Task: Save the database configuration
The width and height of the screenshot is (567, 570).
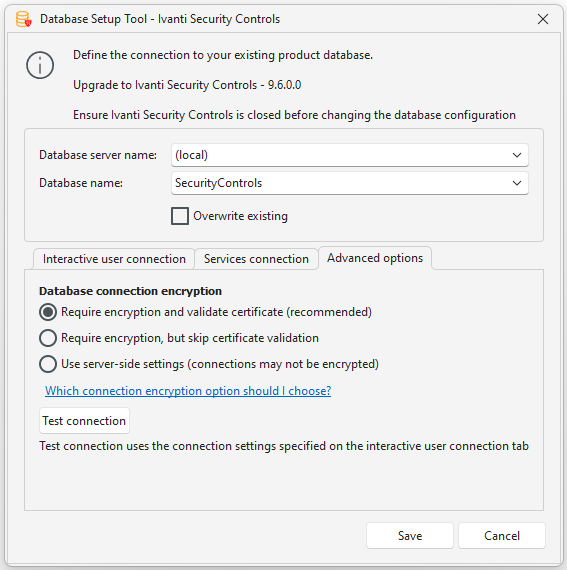Action: pyautogui.click(x=410, y=535)
